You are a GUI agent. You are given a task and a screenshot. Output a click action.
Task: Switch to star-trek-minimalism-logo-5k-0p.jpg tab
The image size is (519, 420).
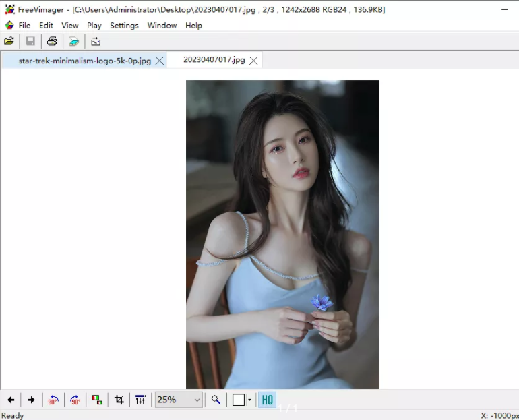84,60
